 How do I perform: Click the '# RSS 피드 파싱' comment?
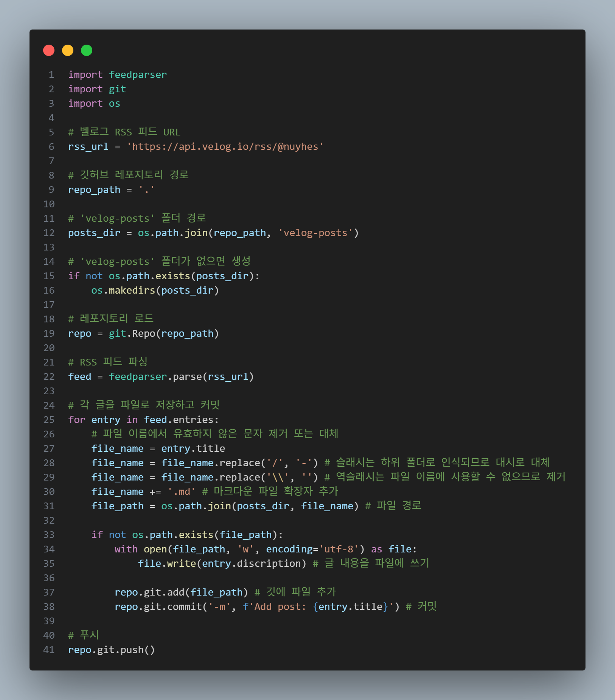[108, 362]
